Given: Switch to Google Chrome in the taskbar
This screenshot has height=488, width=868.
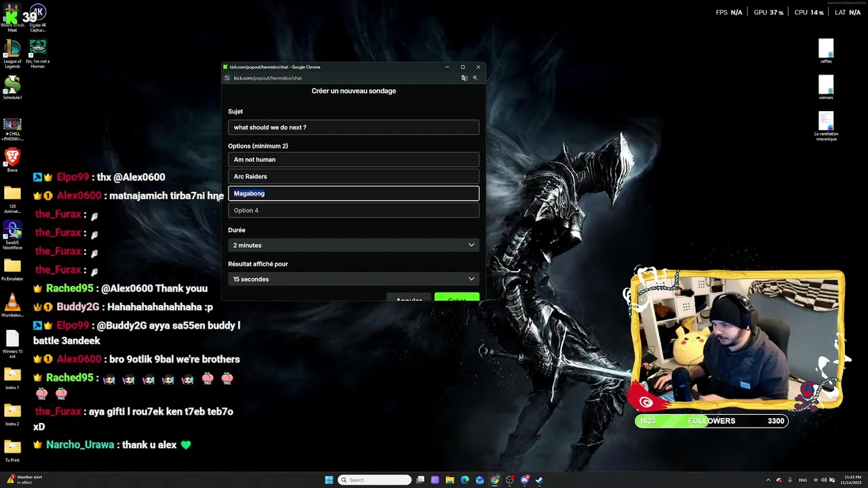Looking at the screenshot, I should pyautogui.click(x=494, y=480).
